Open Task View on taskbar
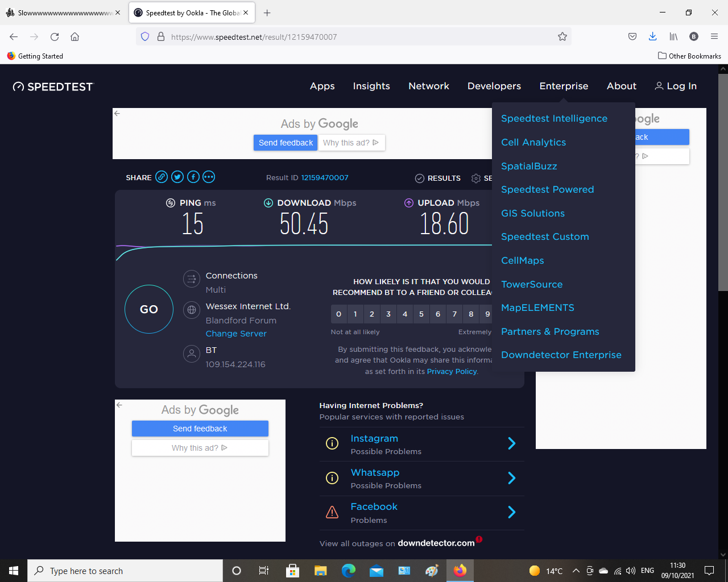The width and height of the screenshot is (728, 582). (x=264, y=571)
